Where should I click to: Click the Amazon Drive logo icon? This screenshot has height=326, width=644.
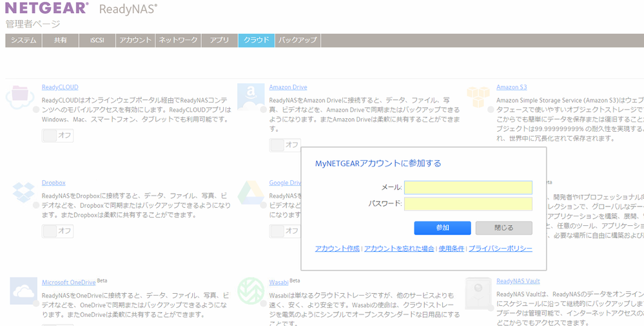(x=251, y=97)
